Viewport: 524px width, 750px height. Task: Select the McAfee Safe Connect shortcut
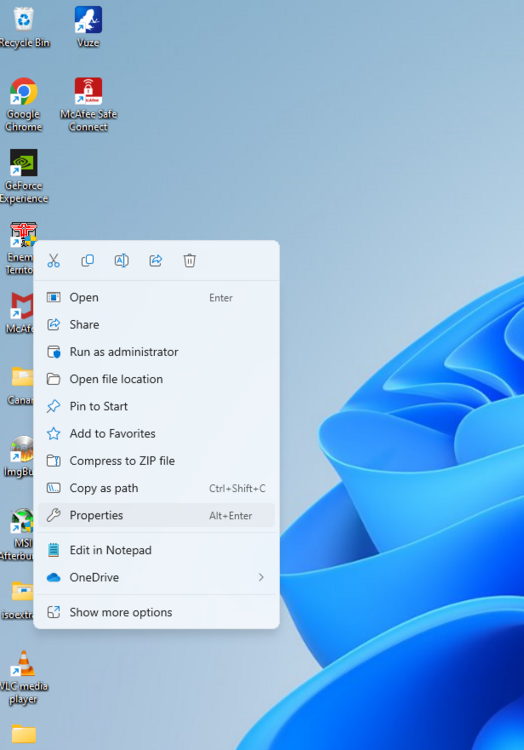point(88,105)
